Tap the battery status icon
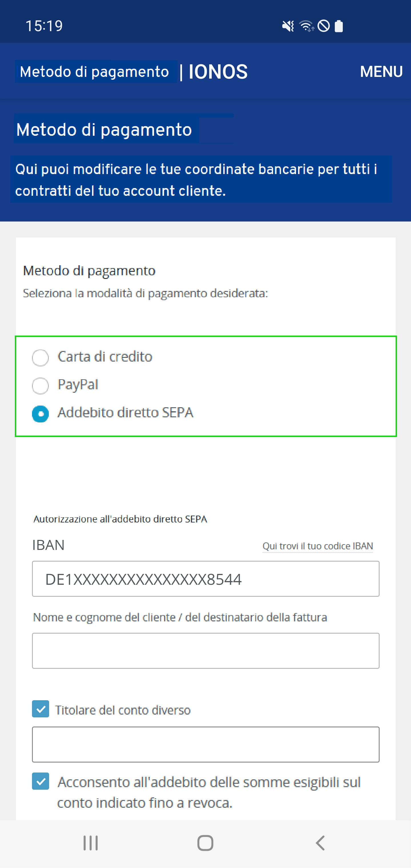 [339, 26]
